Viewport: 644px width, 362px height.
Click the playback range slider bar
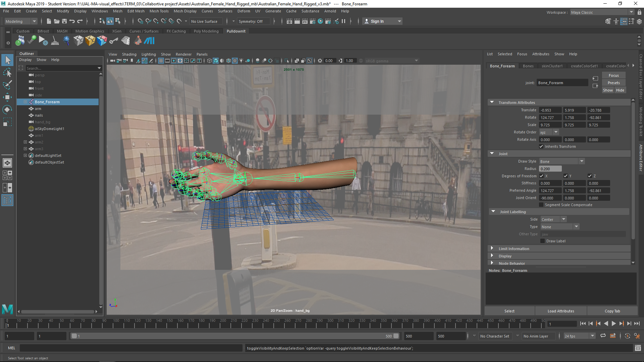coord(235,336)
